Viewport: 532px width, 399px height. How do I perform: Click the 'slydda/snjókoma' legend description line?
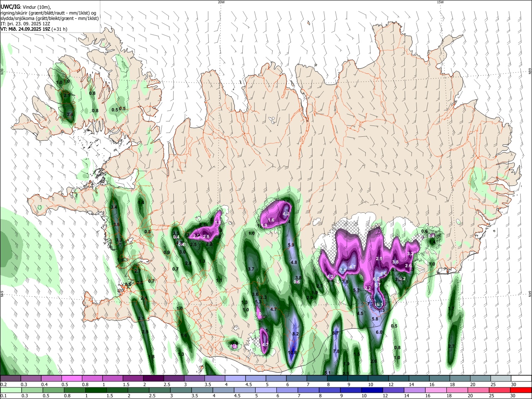tap(49, 18)
